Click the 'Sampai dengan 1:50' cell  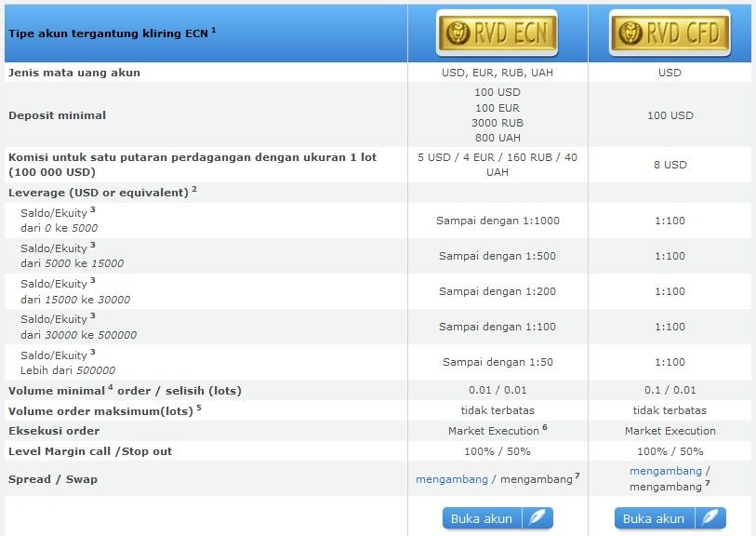pyautogui.click(x=497, y=362)
